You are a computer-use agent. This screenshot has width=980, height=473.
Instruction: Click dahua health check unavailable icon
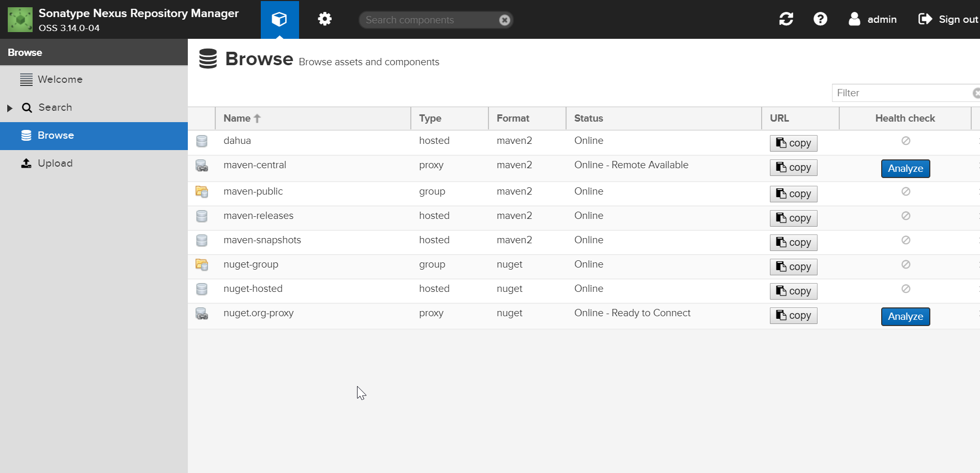tap(905, 141)
